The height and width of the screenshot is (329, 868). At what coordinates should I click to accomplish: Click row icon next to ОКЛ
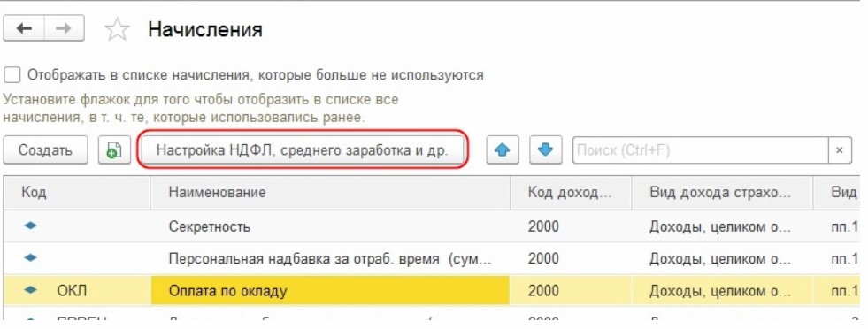31,290
